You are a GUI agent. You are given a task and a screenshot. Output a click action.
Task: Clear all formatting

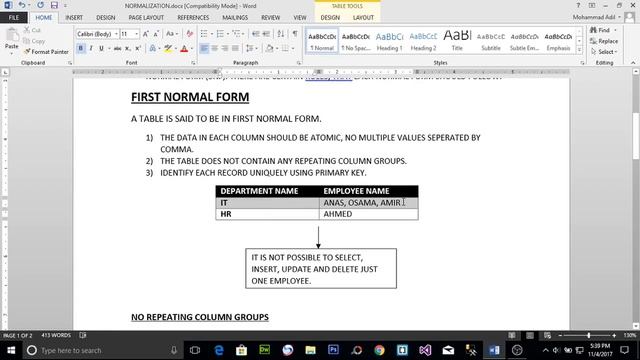tap(190, 34)
